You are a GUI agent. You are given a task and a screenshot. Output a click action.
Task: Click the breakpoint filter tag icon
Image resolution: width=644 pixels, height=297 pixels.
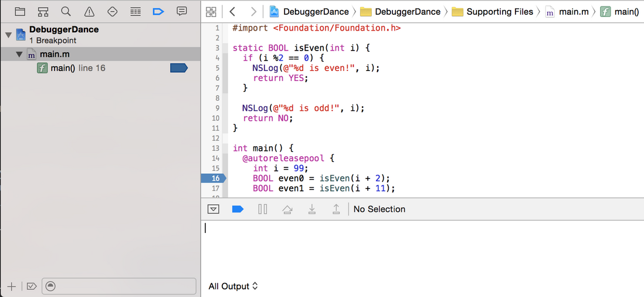pyautogui.click(x=32, y=286)
